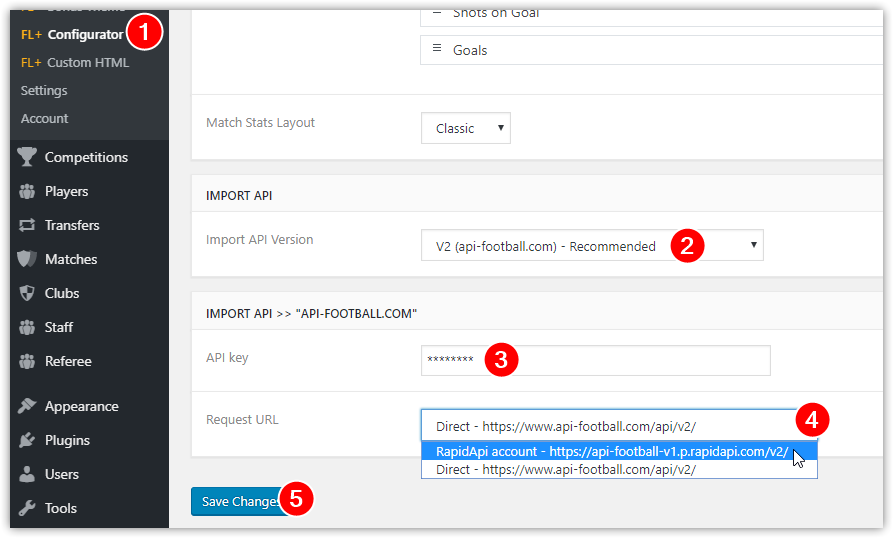Viewport: 893px width, 538px height.
Task: Grab the Goals row drag handle
Action: tap(437, 48)
